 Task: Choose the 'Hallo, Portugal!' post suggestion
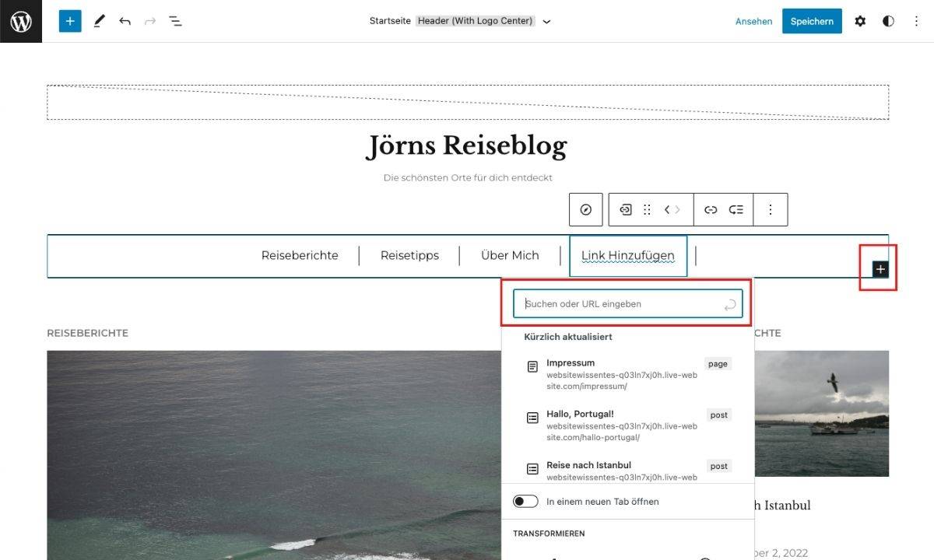tap(628, 425)
